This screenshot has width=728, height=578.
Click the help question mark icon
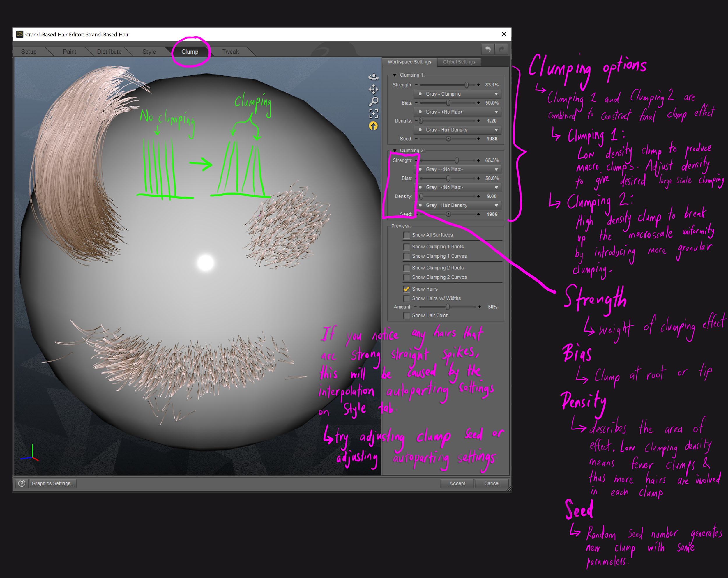click(22, 483)
